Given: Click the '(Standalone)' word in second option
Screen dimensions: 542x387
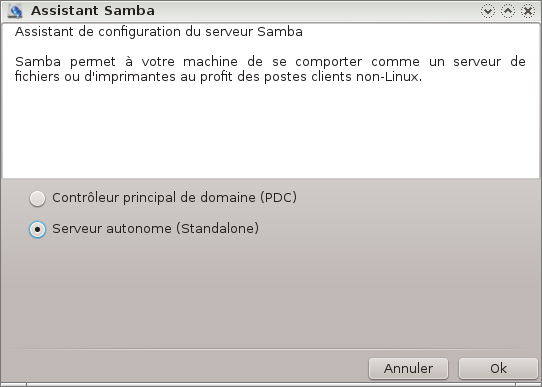Looking at the screenshot, I should 217,229.
